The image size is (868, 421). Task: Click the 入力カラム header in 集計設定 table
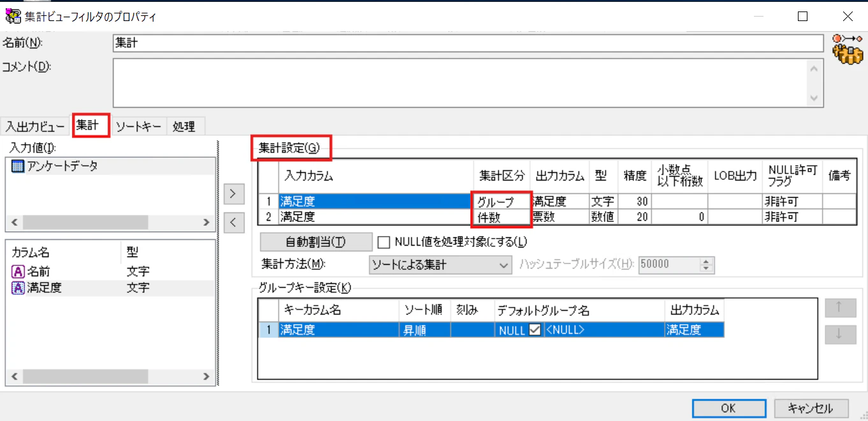coord(376,175)
